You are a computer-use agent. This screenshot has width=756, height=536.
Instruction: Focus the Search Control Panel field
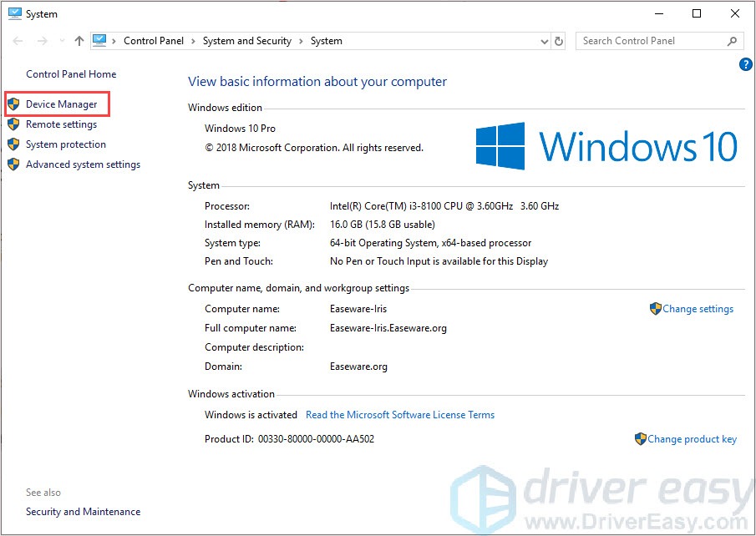pyautogui.click(x=647, y=41)
